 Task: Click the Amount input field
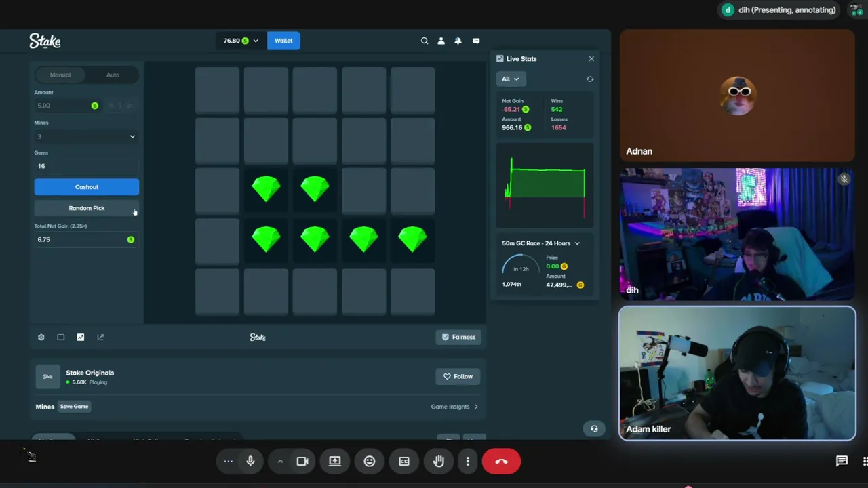[68, 106]
